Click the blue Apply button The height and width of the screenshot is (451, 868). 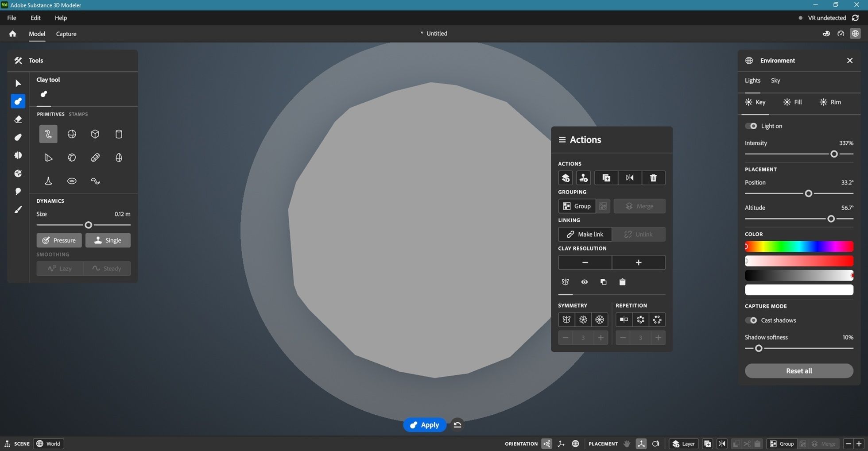(x=424, y=425)
